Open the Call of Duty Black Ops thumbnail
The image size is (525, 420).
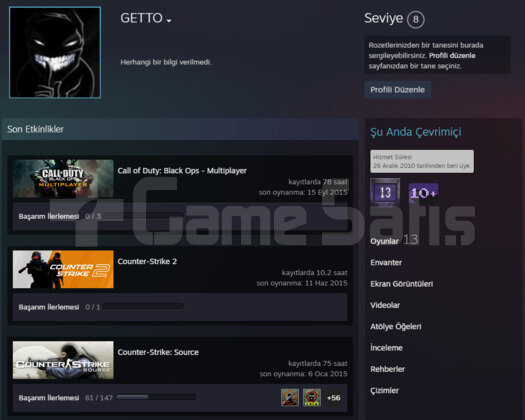point(63,179)
